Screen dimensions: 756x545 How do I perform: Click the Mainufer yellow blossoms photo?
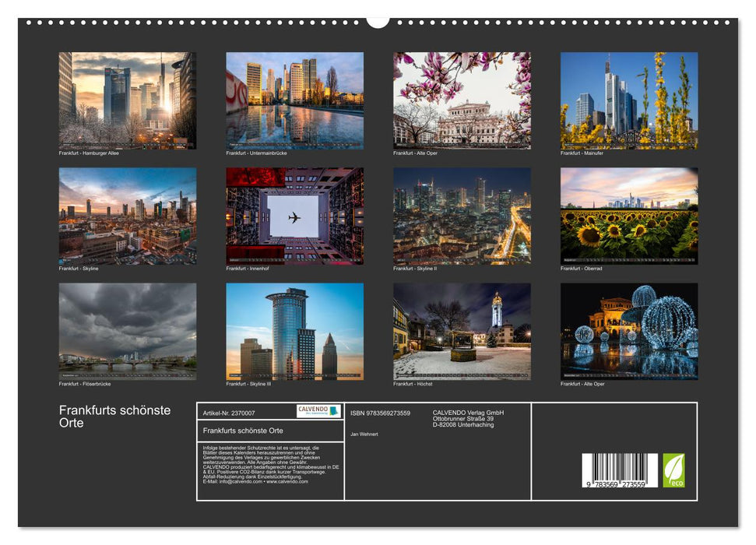[629, 100]
